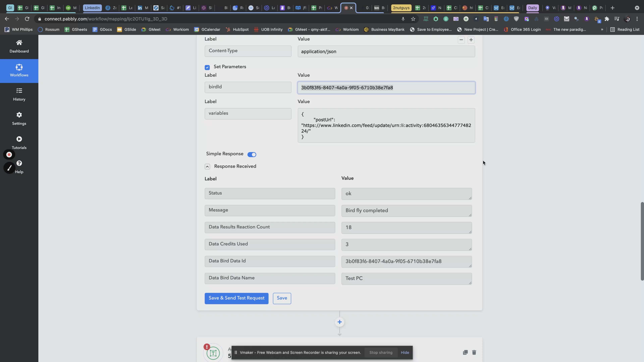Viewport: 644px width, 362px height.
Task: Click Save & Send Test Request
Action: [x=236, y=298]
